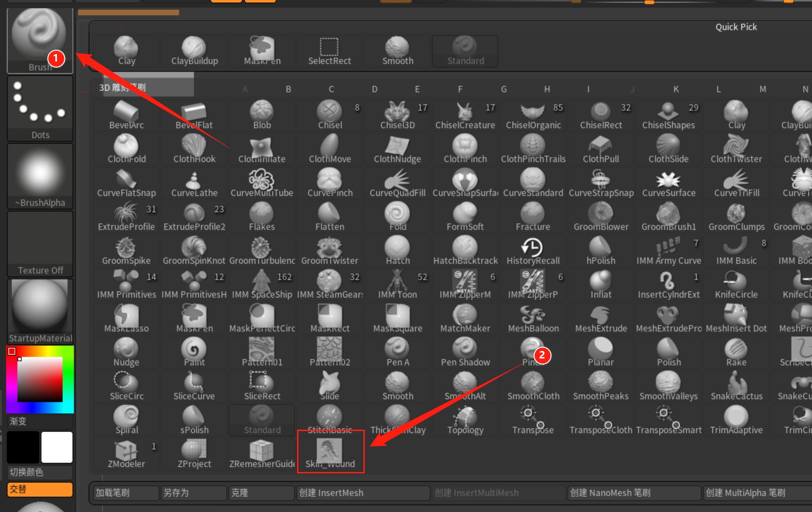
Task: Choose the GroomSpike brush
Action: click(x=127, y=251)
